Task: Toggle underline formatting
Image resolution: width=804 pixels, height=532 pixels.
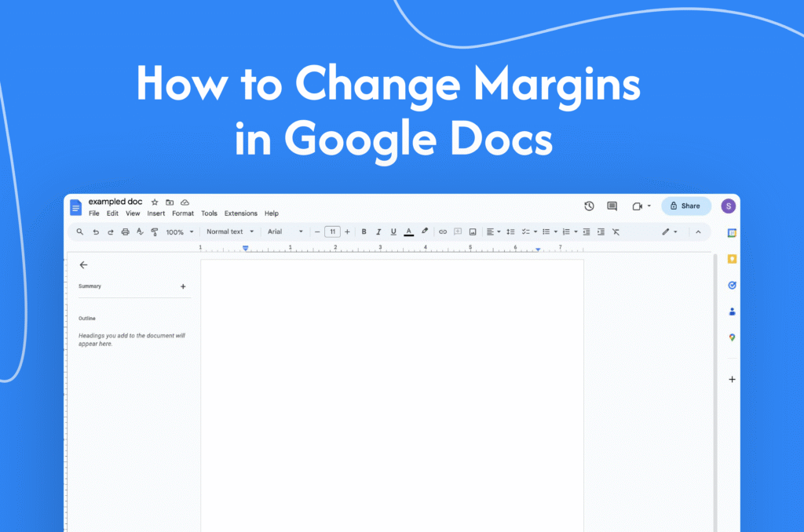Action: coord(393,231)
